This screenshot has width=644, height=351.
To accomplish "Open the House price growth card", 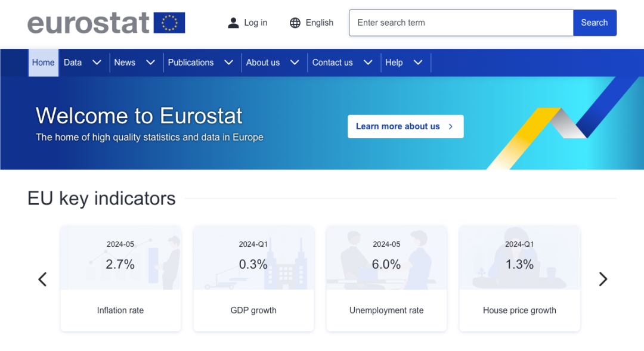I will pos(519,278).
